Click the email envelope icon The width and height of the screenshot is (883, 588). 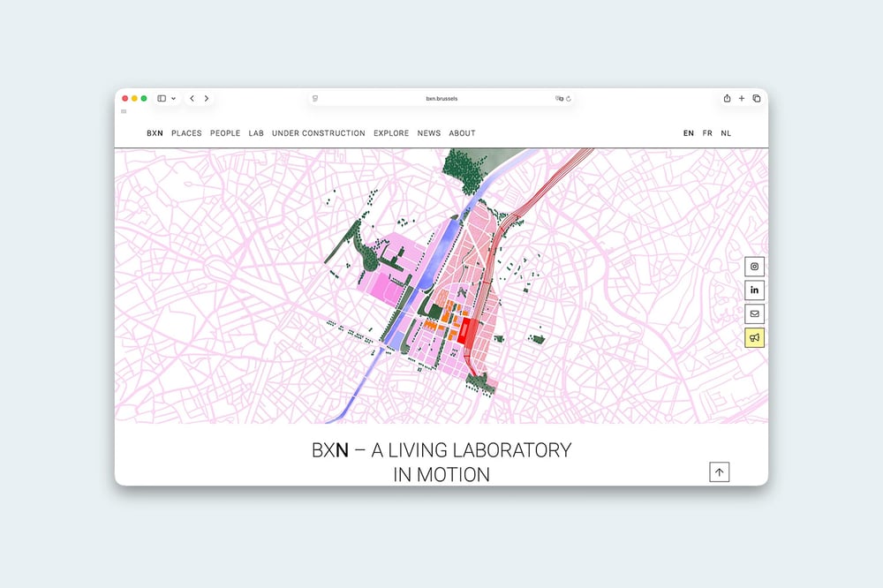[x=755, y=313]
